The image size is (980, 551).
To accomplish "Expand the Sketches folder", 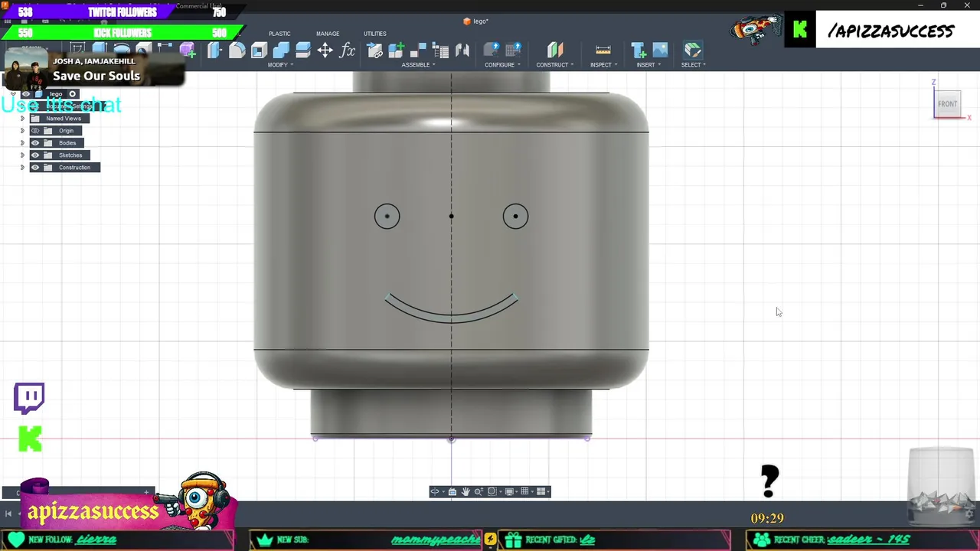I will click(22, 155).
